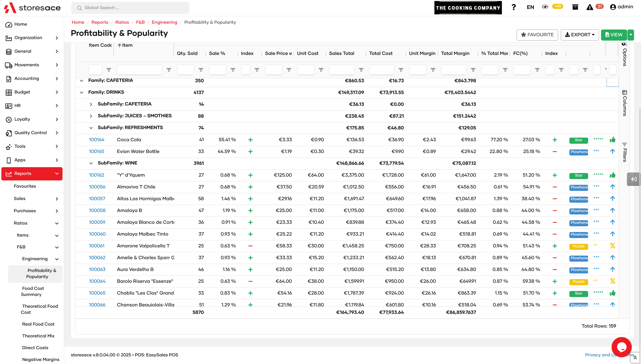This screenshot has height=364, width=641.
Task: Click the Global Search field
Action: (130, 8)
